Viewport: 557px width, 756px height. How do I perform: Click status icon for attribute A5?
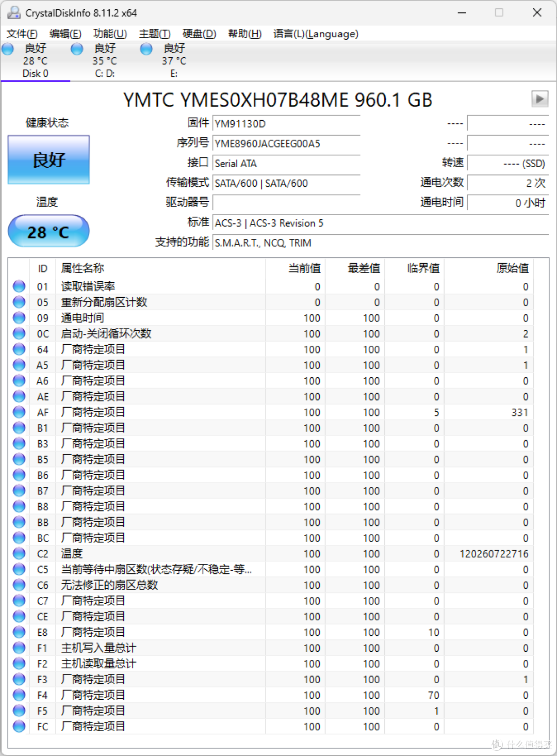[x=19, y=365]
